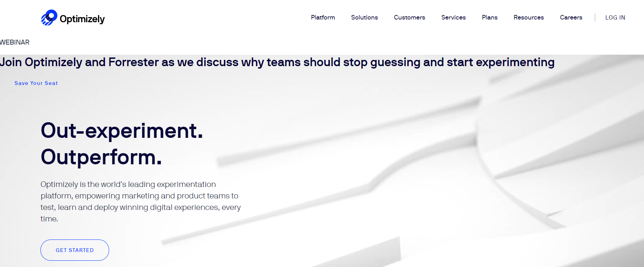Click the 'Out-experiment.' heading line
The image size is (644, 267).
pyautogui.click(x=122, y=131)
